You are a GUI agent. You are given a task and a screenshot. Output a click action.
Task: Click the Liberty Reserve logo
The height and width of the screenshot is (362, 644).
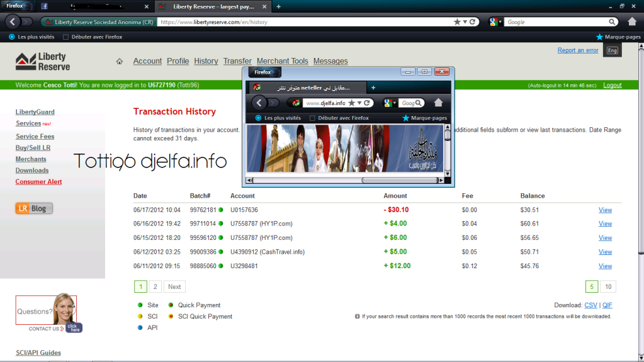[43, 62]
